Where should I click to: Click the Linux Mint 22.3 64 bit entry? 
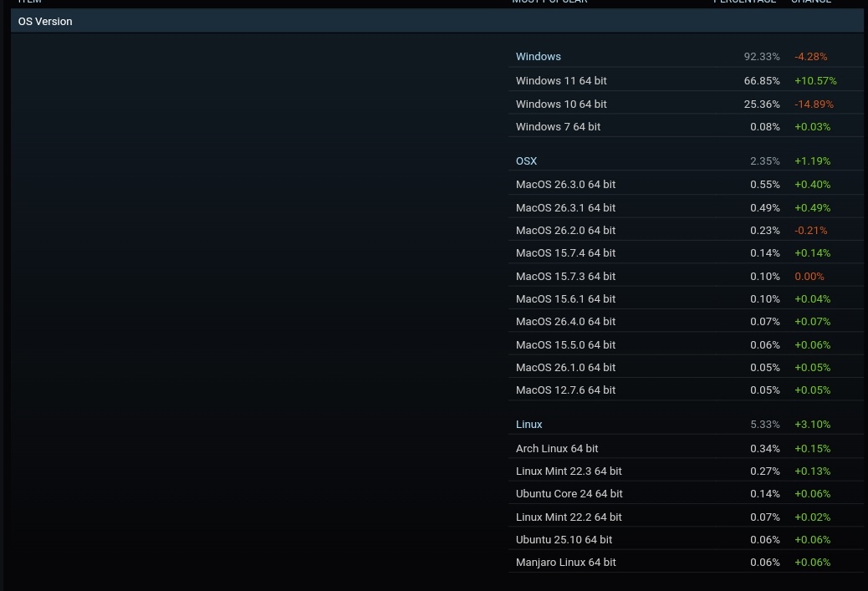pos(569,471)
